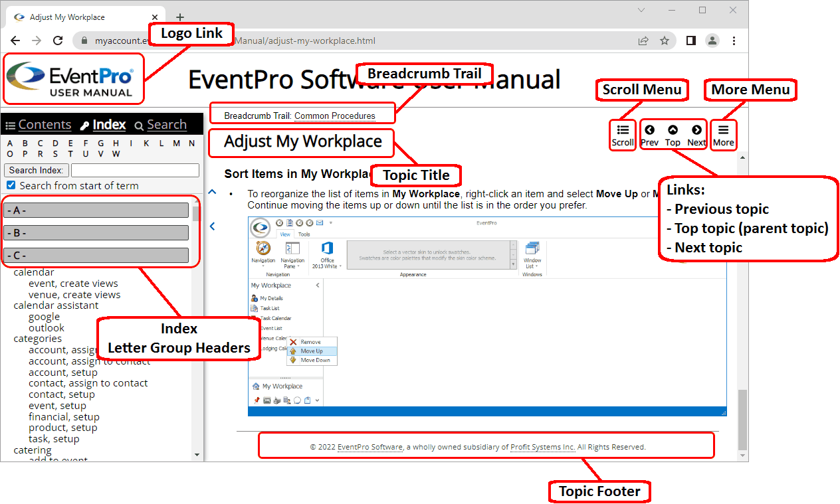
Task: Click the - B - letter group header
Action: tap(96, 233)
